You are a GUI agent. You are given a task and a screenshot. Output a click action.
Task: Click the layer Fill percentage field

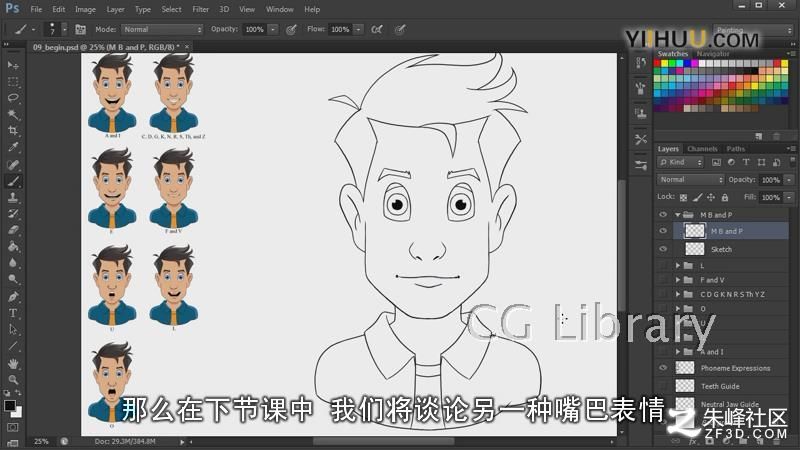coord(770,197)
